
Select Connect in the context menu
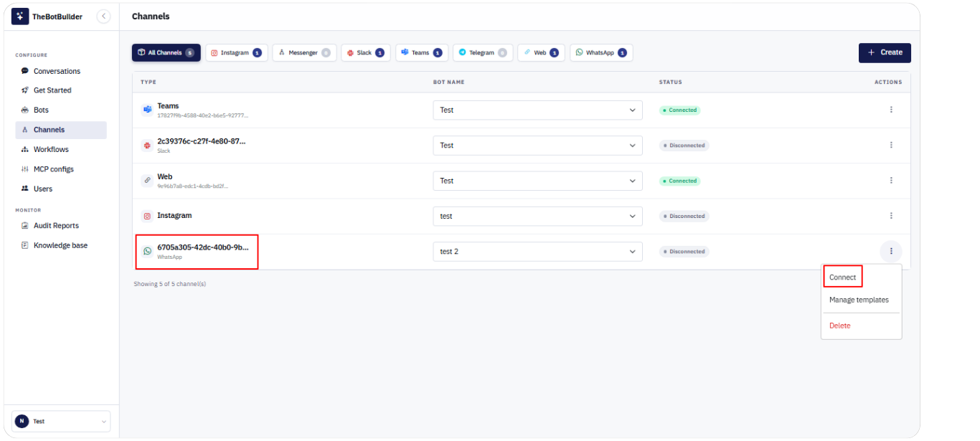tap(842, 277)
